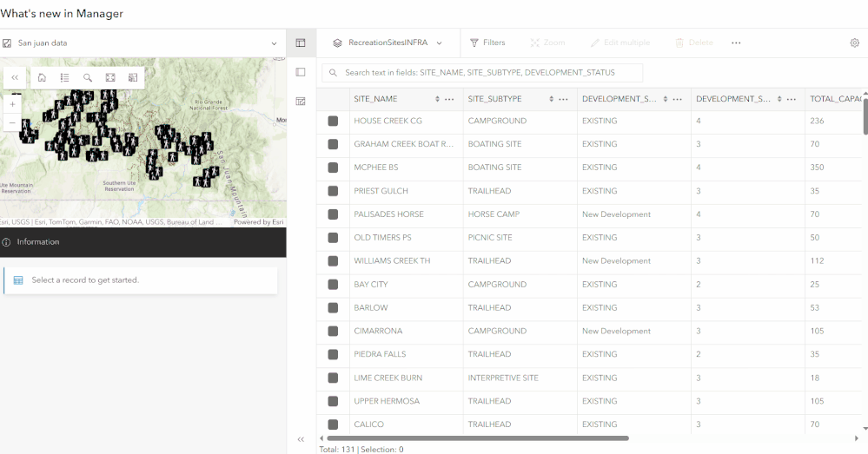The image size is (868, 454).
Task: Click the field search text box
Action: coord(482,72)
